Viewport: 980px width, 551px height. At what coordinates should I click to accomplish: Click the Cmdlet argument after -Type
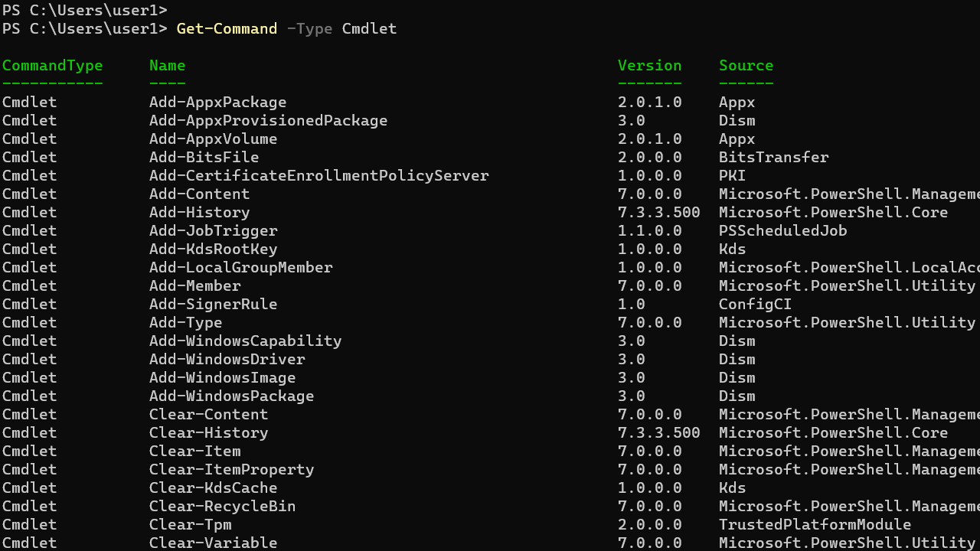(368, 28)
